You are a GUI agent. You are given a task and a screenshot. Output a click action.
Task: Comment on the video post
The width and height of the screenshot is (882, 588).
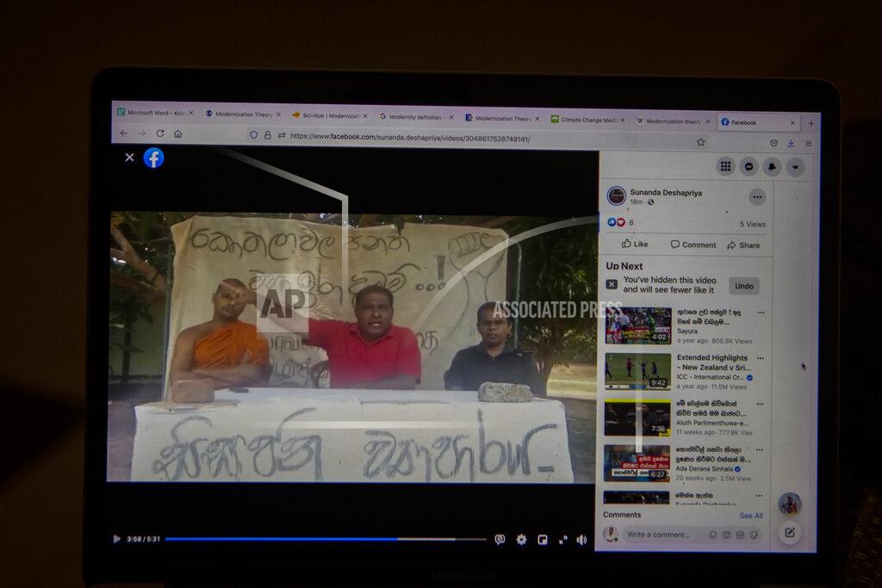click(x=693, y=244)
